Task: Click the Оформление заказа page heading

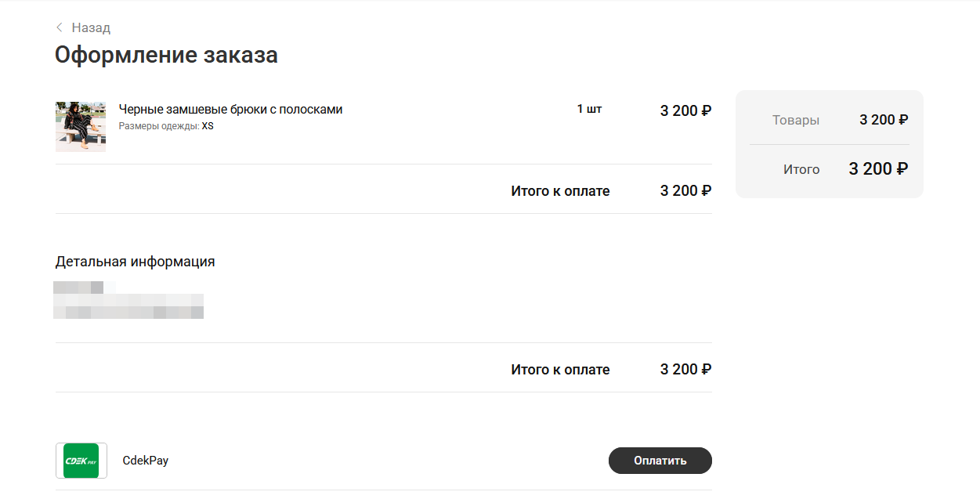Action: (166, 55)
